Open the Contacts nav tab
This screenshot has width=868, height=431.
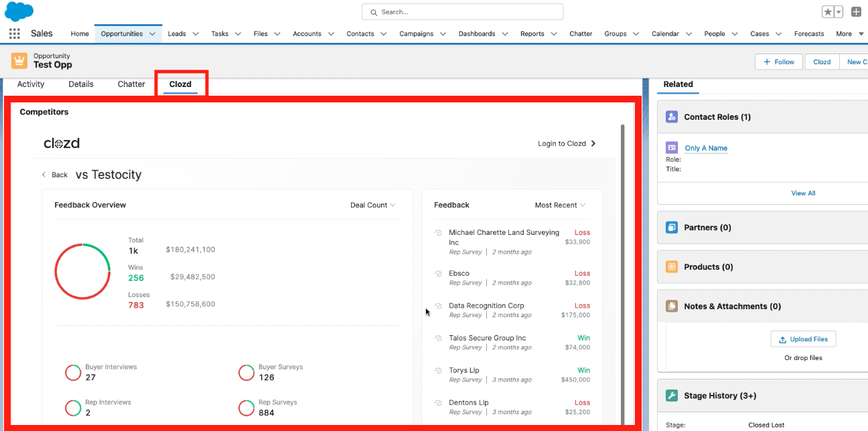360,33
